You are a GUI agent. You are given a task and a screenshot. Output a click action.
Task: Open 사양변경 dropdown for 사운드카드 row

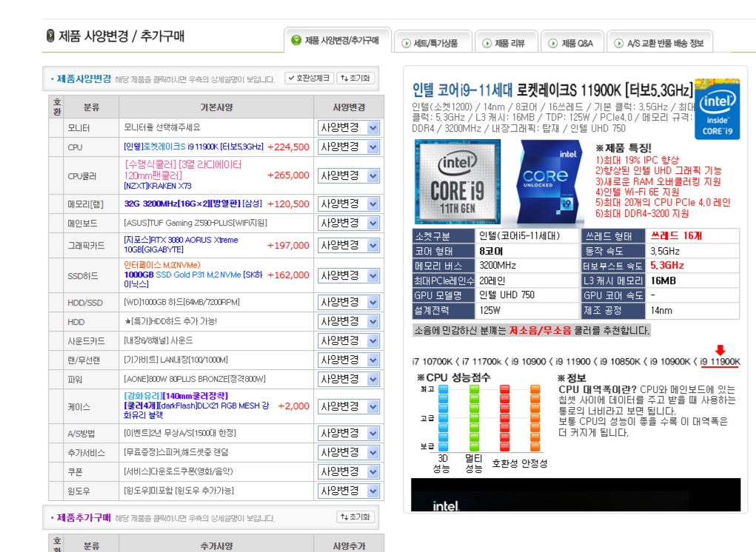(349, 340)
